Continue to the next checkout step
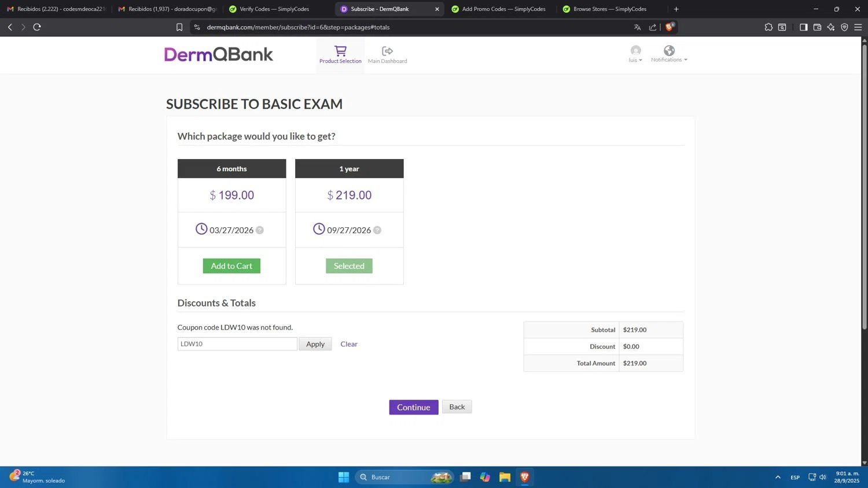This screenshot has width=868, height=488. click(x=414, y=407)
